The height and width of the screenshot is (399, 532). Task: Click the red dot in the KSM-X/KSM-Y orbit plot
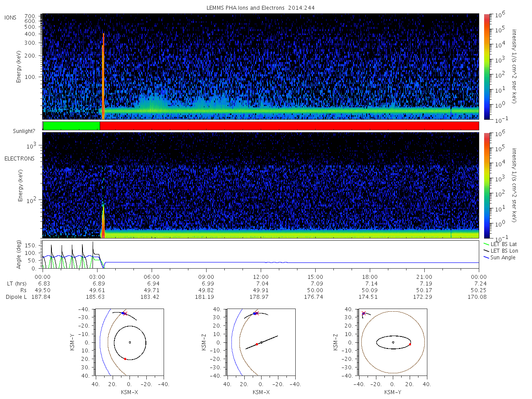pyautogui.click(x=125, y=359)
